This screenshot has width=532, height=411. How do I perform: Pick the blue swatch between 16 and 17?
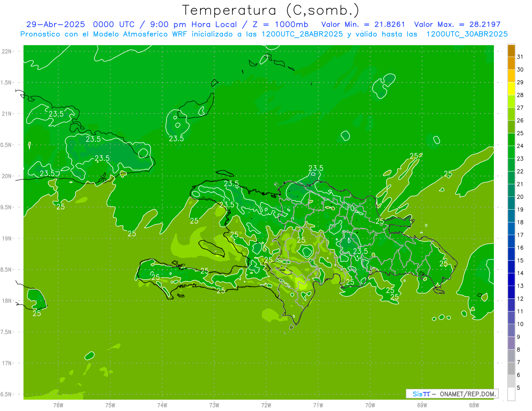[511, 242]
